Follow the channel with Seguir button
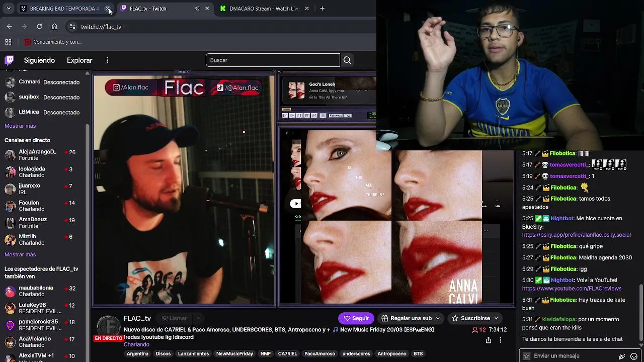This screenshot has width=644, height=362. pos(356,318)
